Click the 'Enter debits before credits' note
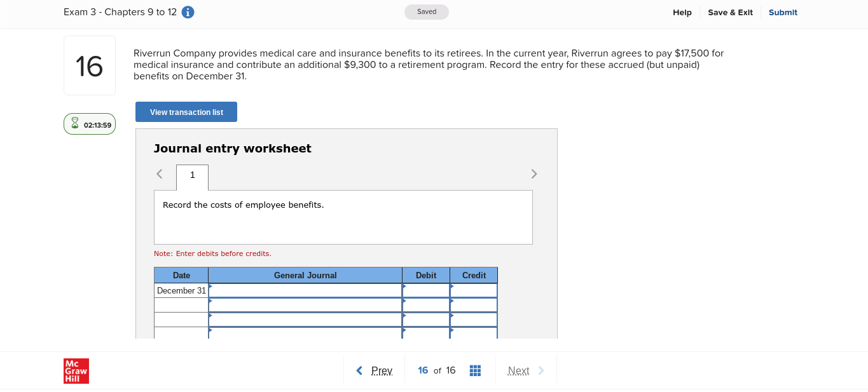The width and height of the screenshot is (868, 392). point(212,253)
